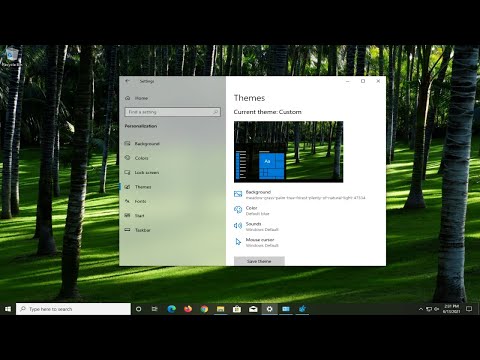This screenshot has height=360, width=480.
Task: Open the taskbar clock and date
Action: pos(452,309)
